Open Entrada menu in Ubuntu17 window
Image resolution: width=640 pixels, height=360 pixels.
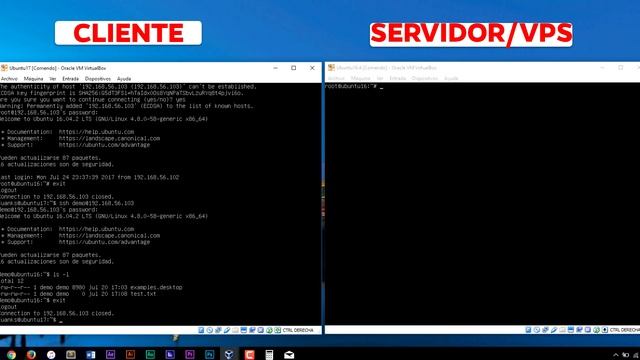71,79
